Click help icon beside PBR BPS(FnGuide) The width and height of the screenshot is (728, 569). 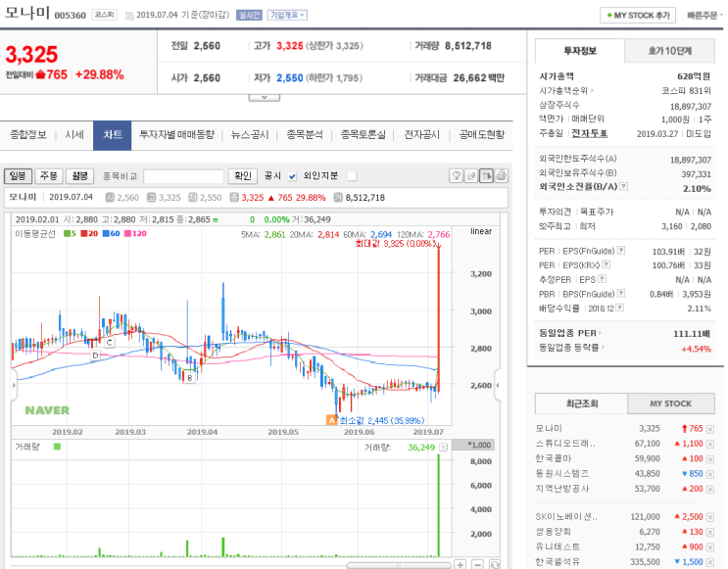click(x=621, y=294)
